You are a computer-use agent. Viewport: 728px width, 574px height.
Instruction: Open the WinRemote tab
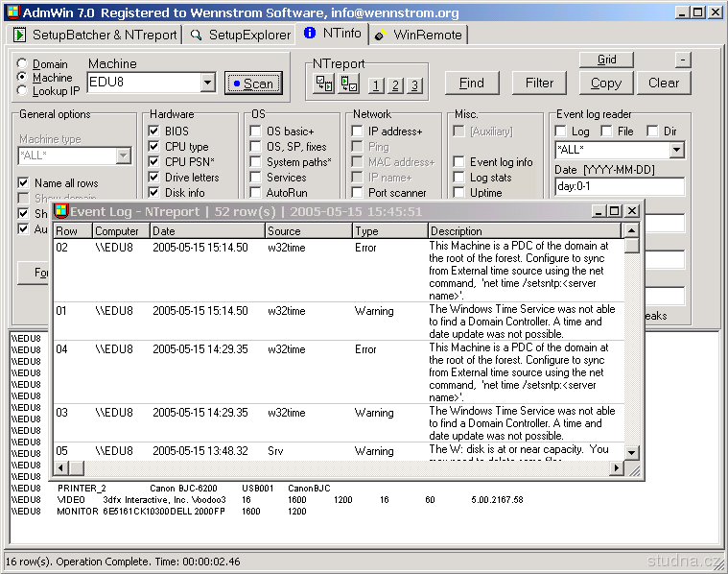coord(418,35)
